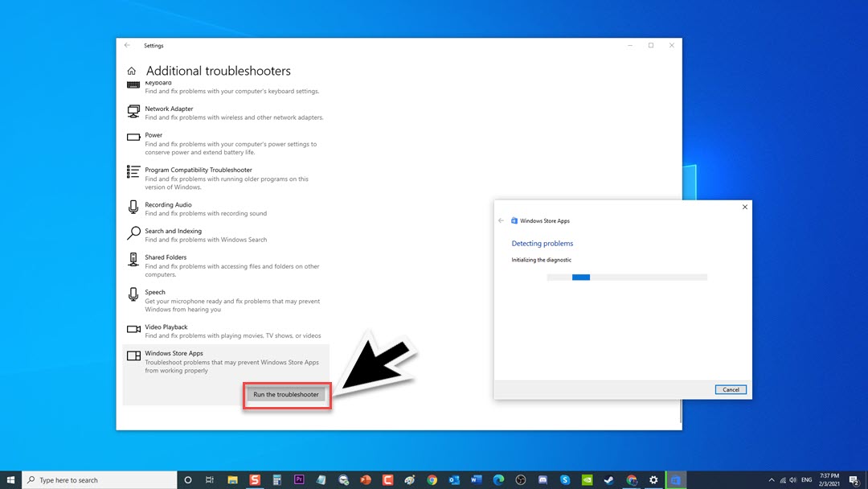Select the Shared Folders troubleshooter
The height and width of the screenshot is (489, 868).
tap(226, 265)
